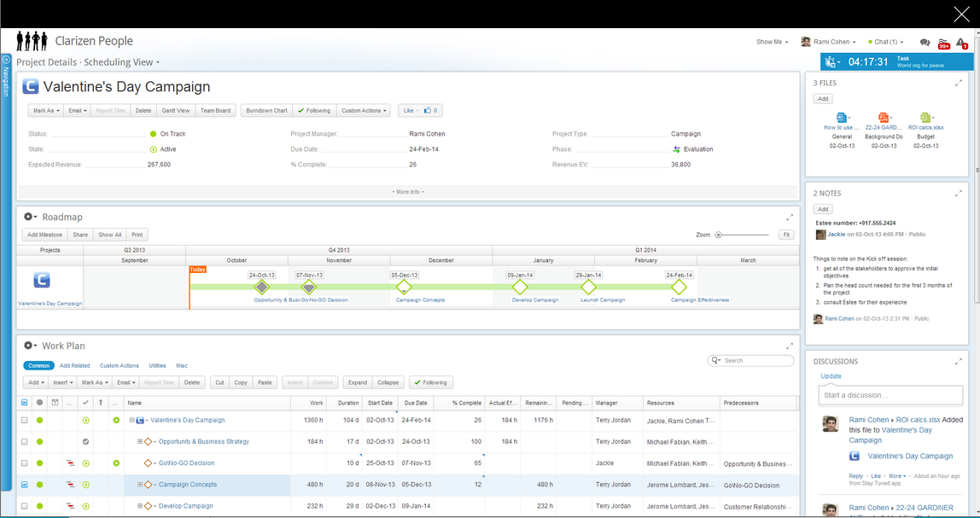The image size is (980, 518).
Task: Expand the 3 Files panel to full size
Action: pos(959,83)
